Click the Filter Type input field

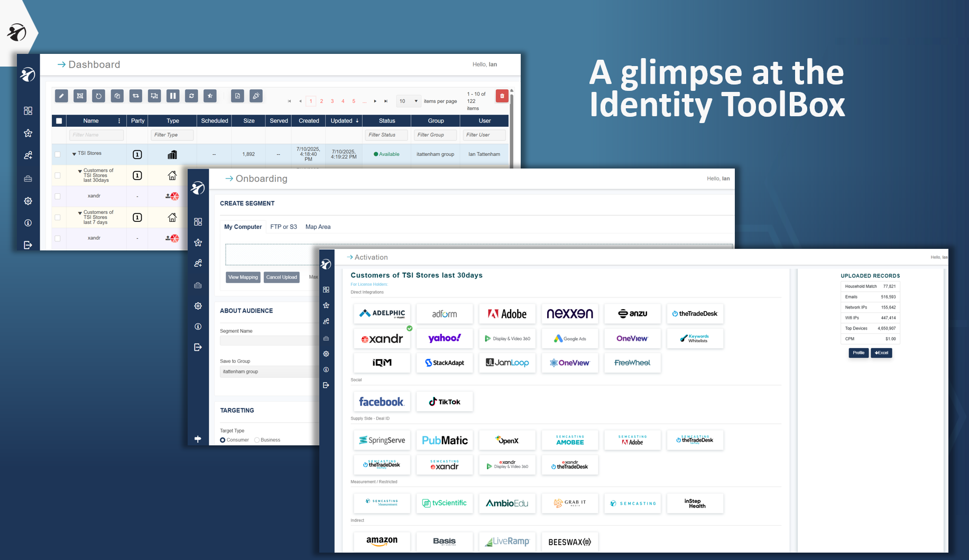pos(172,135)
